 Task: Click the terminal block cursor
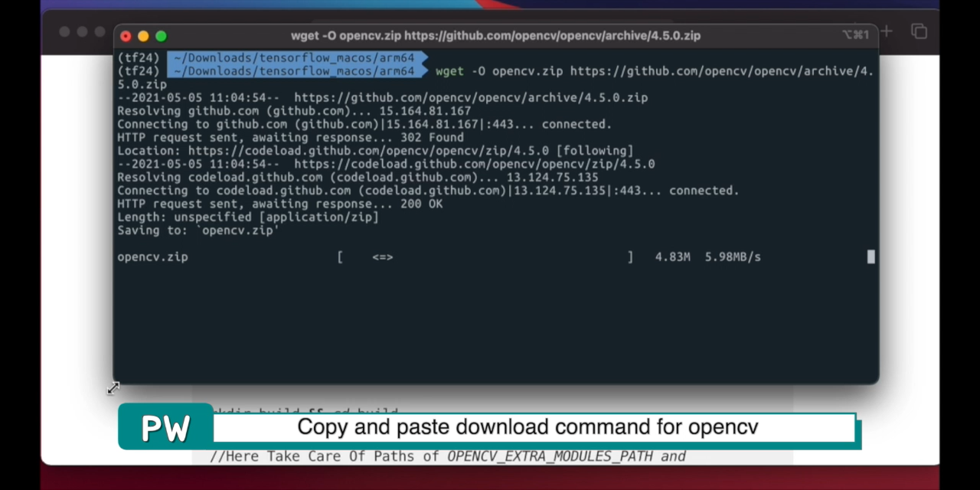click(871, 256)
